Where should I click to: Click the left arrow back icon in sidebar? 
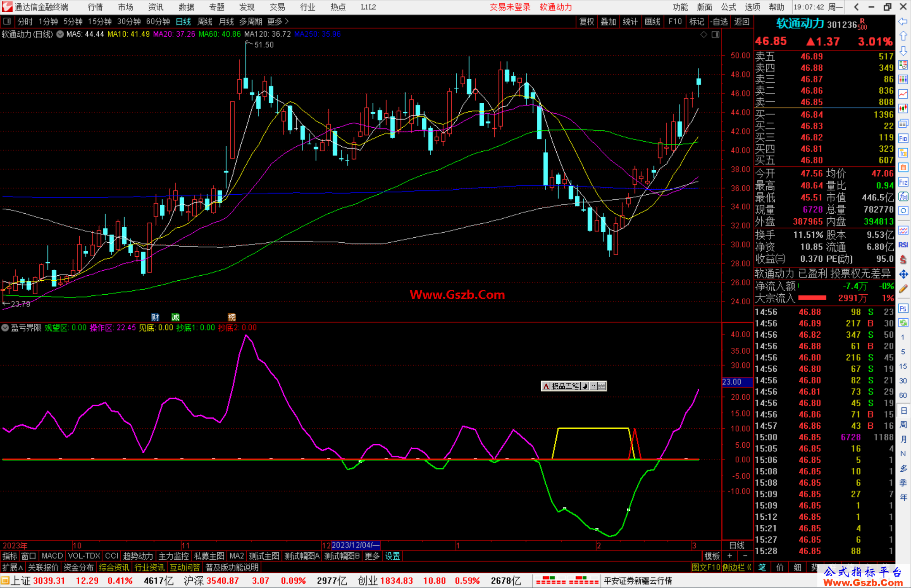pyautogui.click(x=903, y=21)
